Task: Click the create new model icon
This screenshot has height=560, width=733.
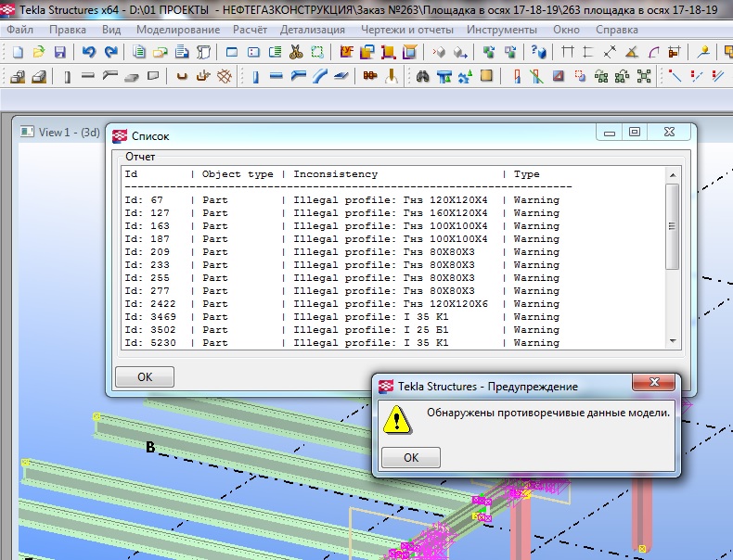Action: [18, 52]
